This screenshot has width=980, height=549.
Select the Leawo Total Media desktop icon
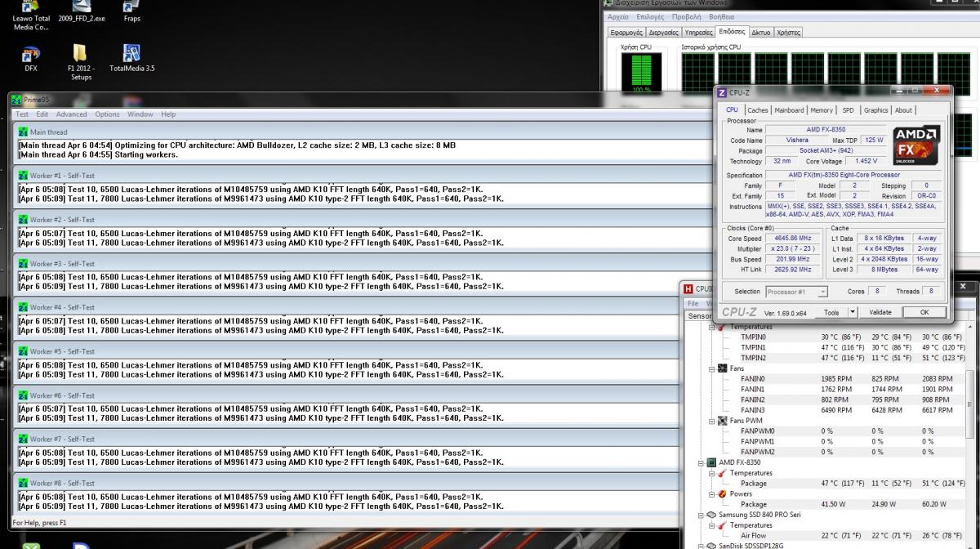tap(31, 16)
